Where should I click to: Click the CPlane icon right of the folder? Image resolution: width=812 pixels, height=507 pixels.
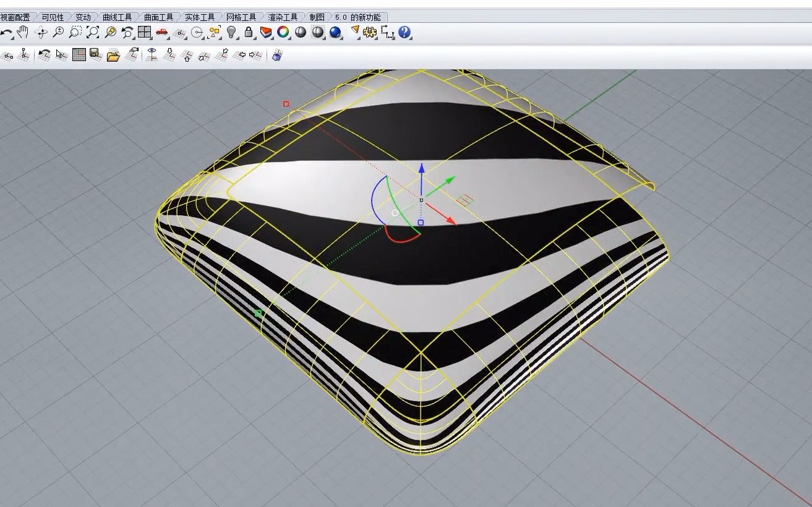(x=132, y=54)
